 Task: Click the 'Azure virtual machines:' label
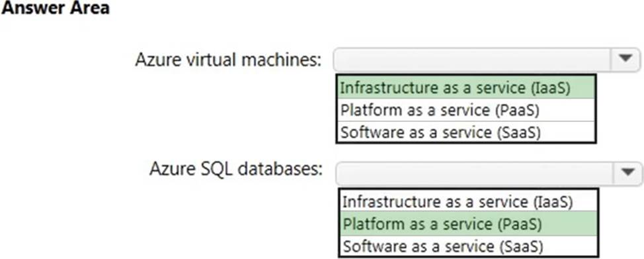(228, 60)
